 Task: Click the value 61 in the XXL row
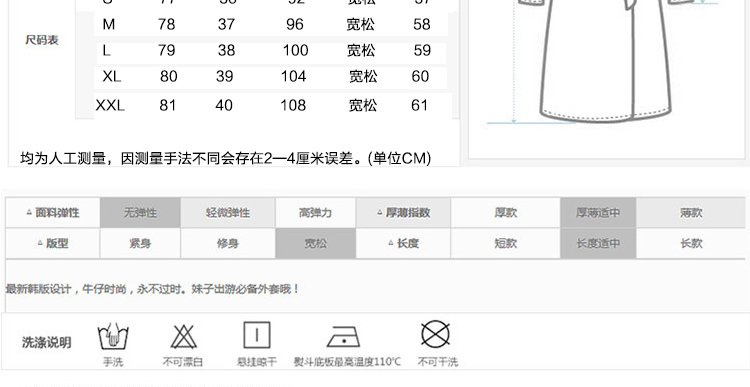tap(419, 105)
